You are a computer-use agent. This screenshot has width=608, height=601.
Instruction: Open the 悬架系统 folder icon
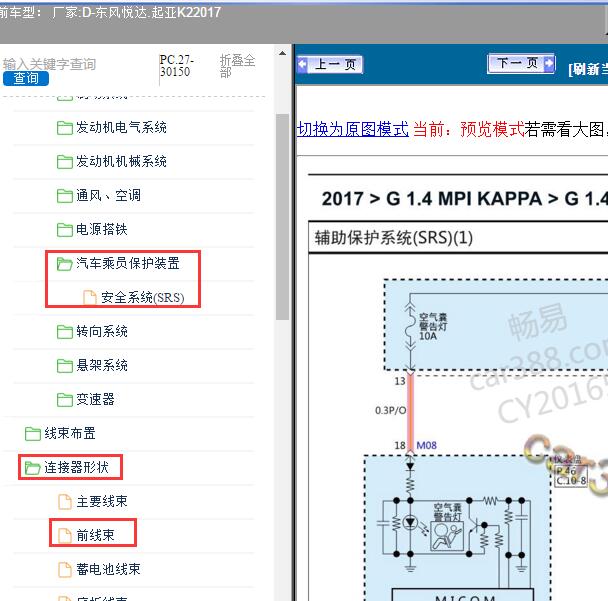(64, 366)
